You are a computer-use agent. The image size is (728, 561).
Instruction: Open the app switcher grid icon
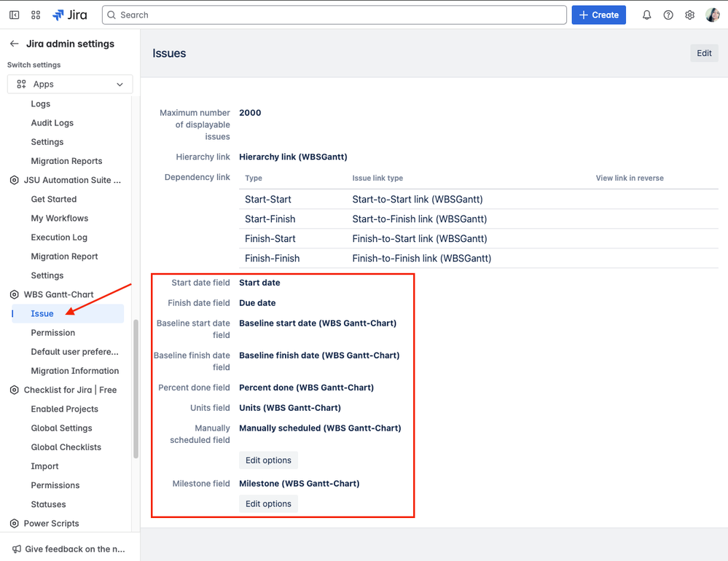click(x=36, y=15)
